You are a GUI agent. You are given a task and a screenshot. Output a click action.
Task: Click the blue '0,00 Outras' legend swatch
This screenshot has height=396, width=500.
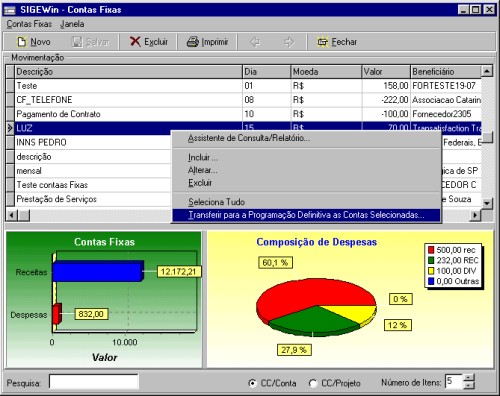pyautogui.click(x=431, y=281)
